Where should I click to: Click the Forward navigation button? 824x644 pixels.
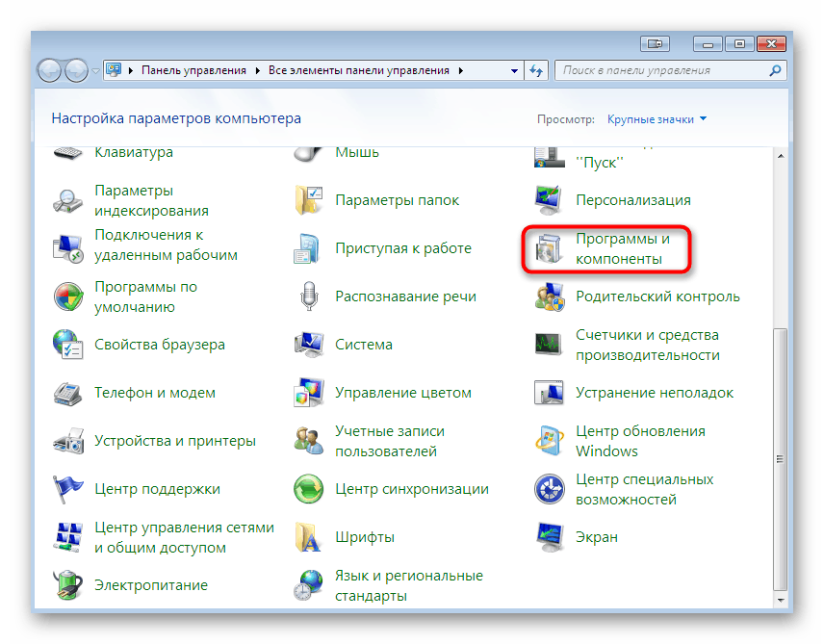coord(76,70)
